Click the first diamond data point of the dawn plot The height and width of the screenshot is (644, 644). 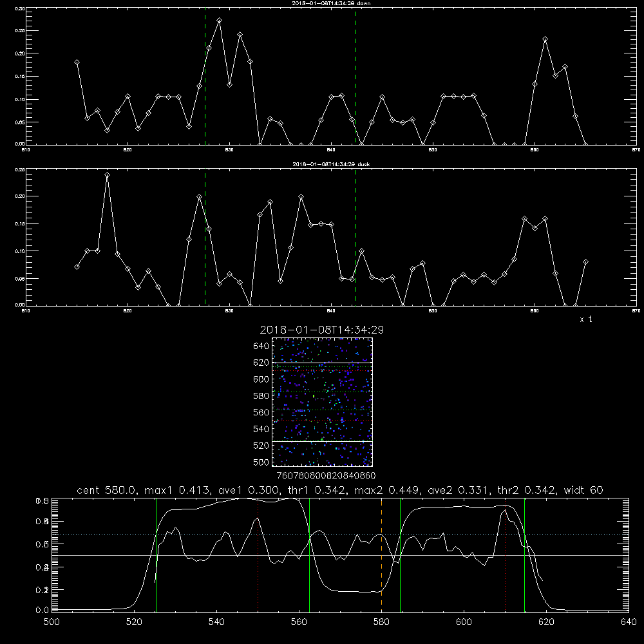pos(77,62)
